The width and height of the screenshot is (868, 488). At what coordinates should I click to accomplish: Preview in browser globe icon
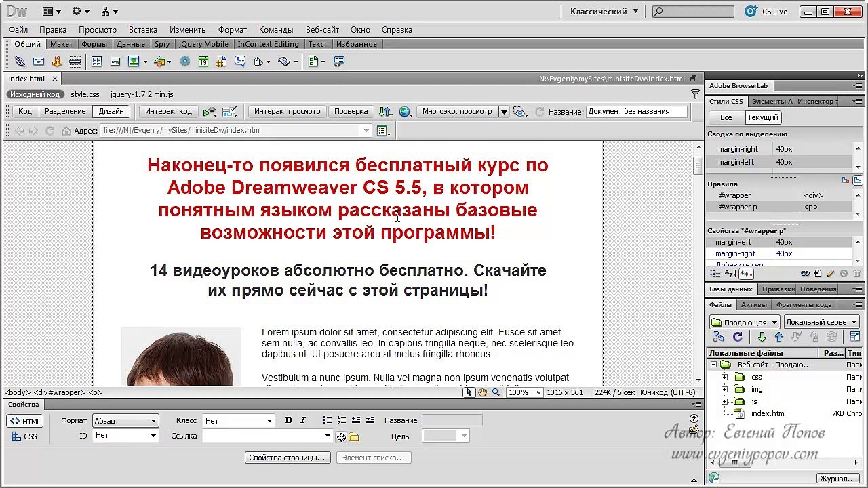[405, 112]
